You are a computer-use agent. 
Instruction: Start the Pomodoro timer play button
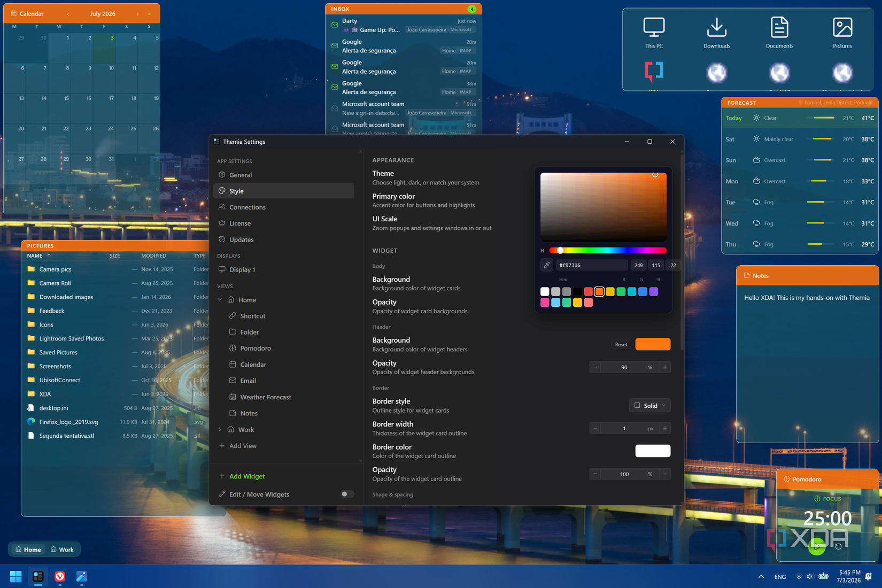point(816,546)
